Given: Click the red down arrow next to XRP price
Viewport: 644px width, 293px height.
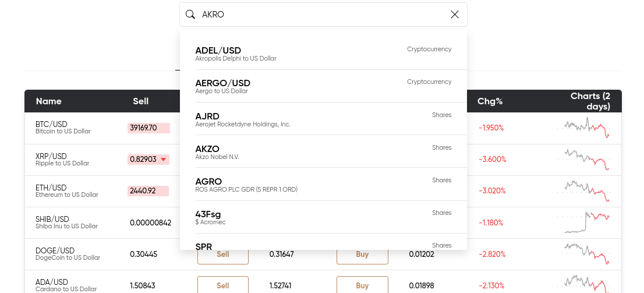Looking at the screenshot, I should pos(164,160).
